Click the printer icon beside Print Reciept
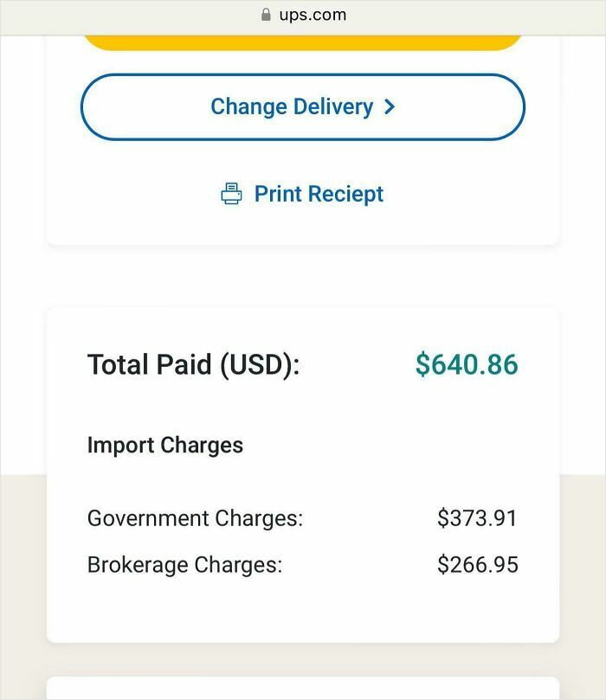This screenshot has height=700, width=606. (230, 193)
